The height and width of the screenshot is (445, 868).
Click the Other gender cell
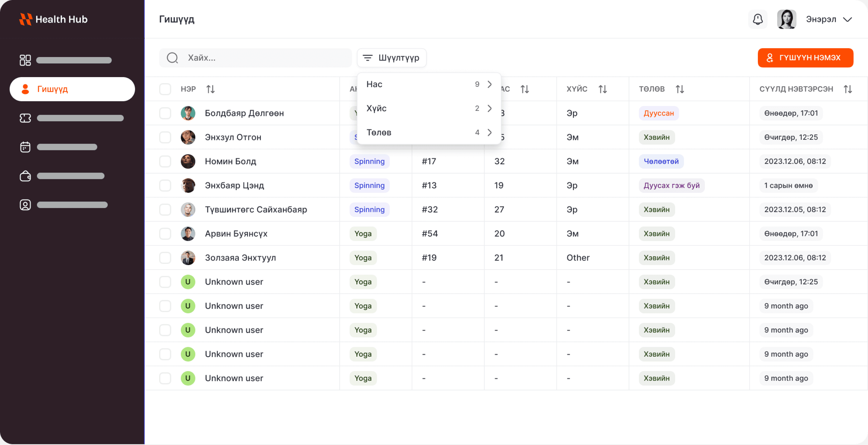tap(578, 258)
